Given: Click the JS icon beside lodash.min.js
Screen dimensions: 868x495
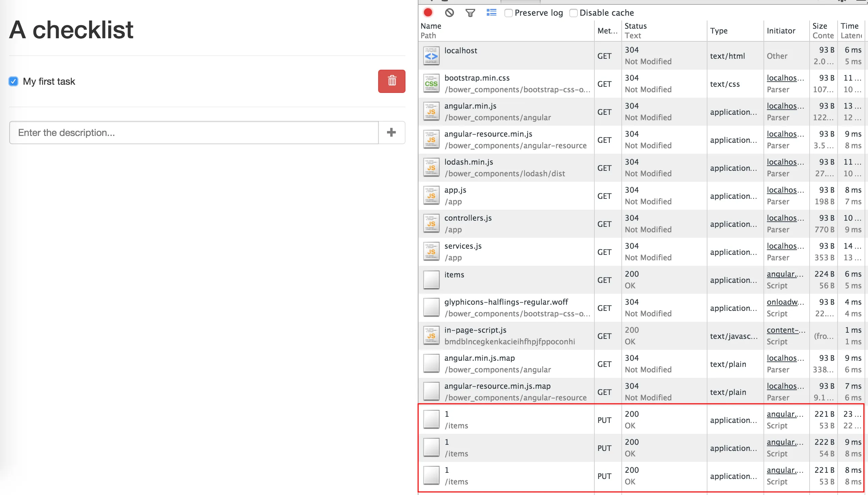Looking at the screenshot, I should pyautogui.click(x=431, y=168).
